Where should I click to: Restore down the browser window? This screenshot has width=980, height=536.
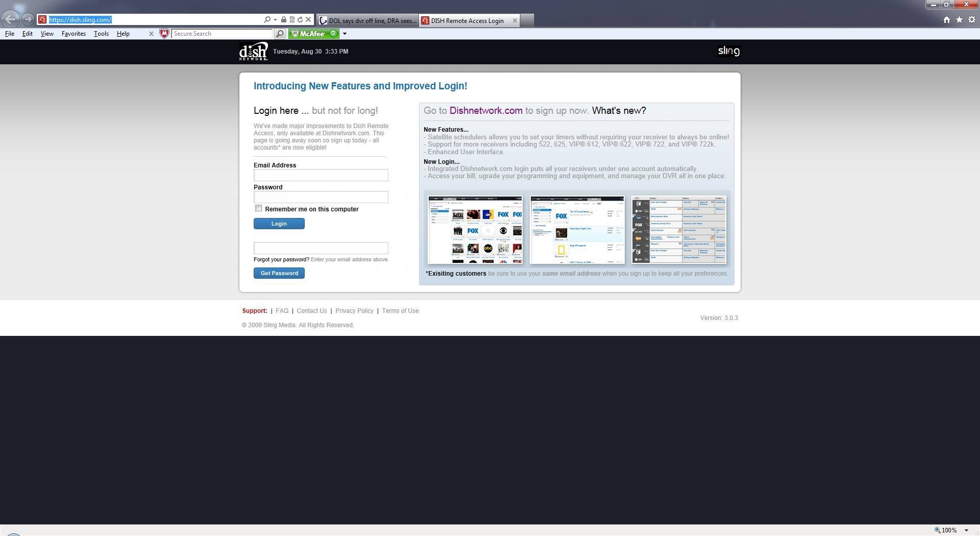(x=946, y=5)
